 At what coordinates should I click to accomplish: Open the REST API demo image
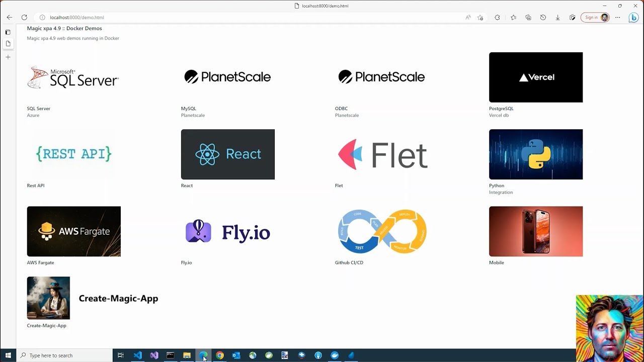(73, 154)
